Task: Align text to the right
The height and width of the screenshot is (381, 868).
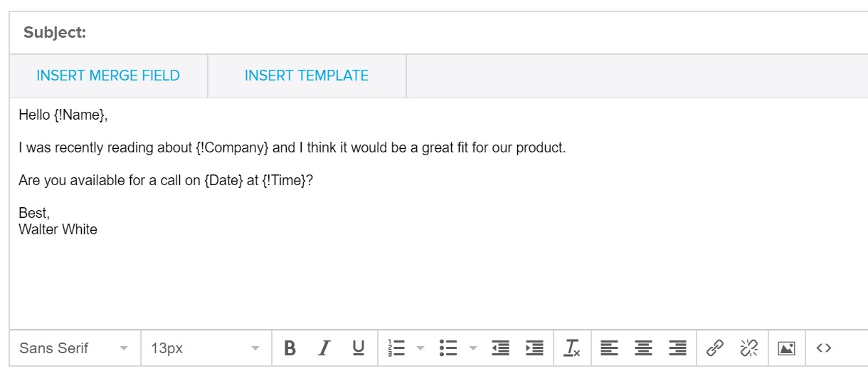Action: tap(677, 348)
